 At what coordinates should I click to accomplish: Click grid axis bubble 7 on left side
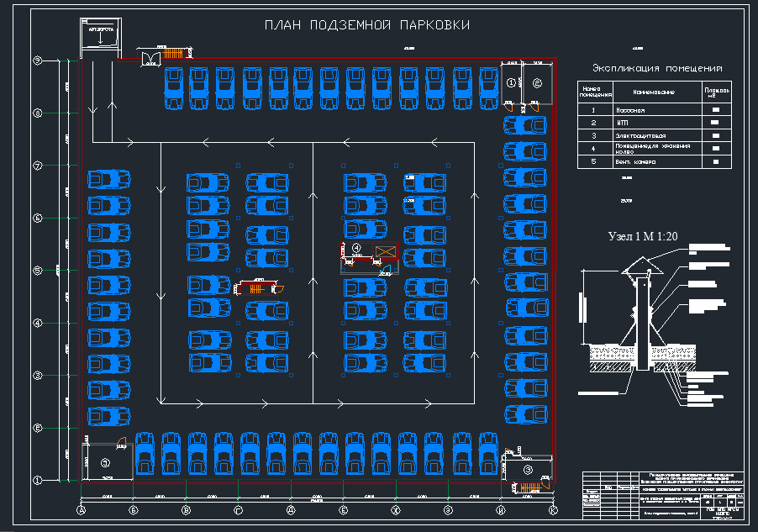[x=37, y=166]
